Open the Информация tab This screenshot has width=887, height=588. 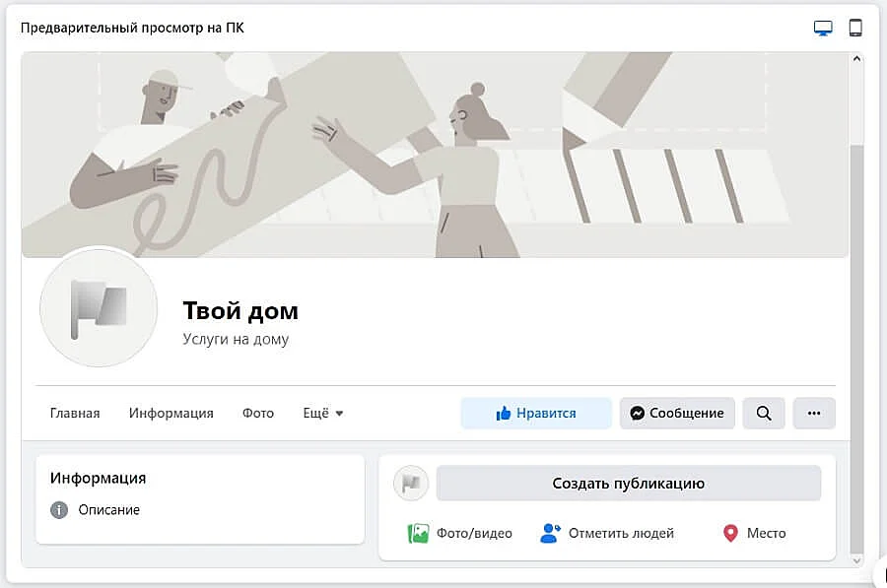pos(171,414)
